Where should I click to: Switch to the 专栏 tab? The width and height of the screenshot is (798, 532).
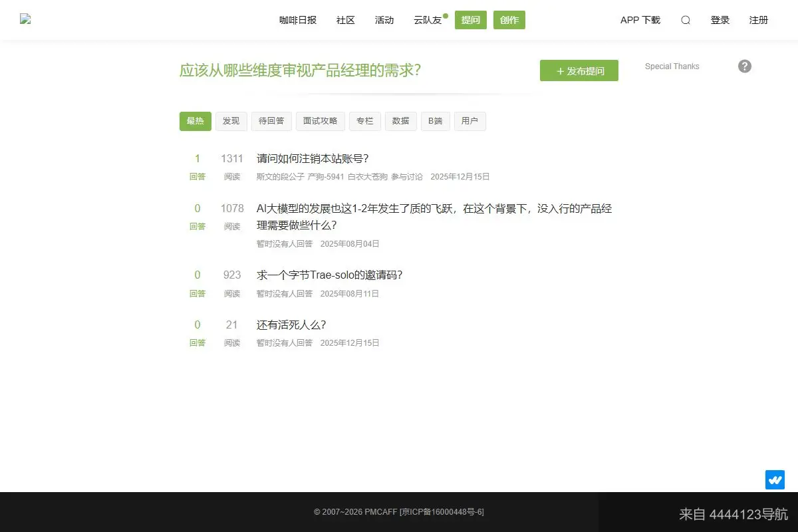364,121
